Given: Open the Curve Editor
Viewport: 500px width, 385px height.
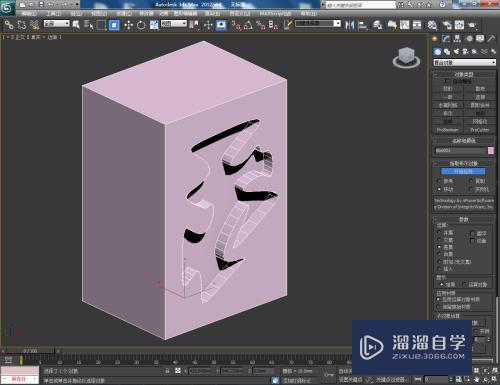Looking at the screenshot, I should [x=405, y=25].
